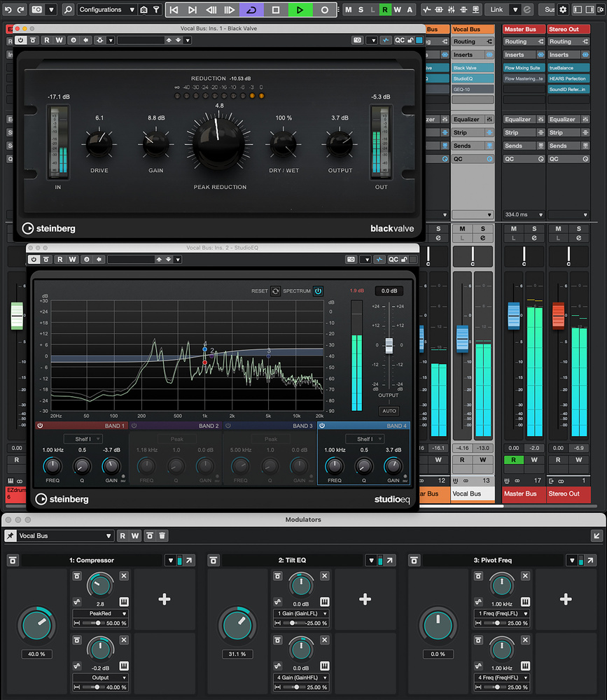Open Band 1 Shelf I filter type dropdown
Viewport: 607px width, 700px height.
click(83, 439)
